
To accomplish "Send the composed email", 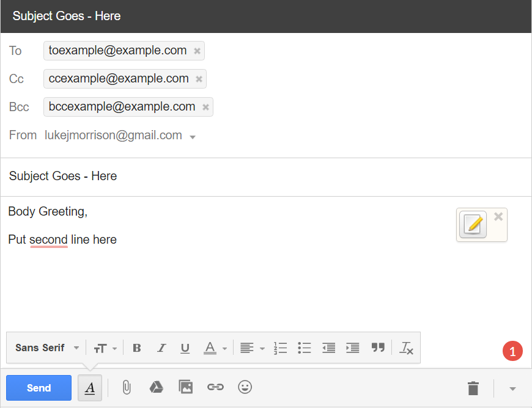I will point(39,387).
